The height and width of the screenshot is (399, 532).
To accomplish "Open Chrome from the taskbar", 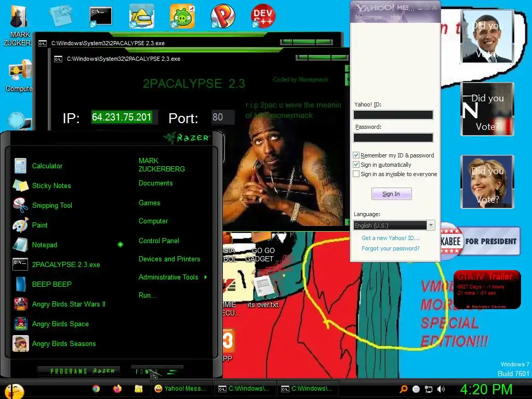I will tap(96, 389).
